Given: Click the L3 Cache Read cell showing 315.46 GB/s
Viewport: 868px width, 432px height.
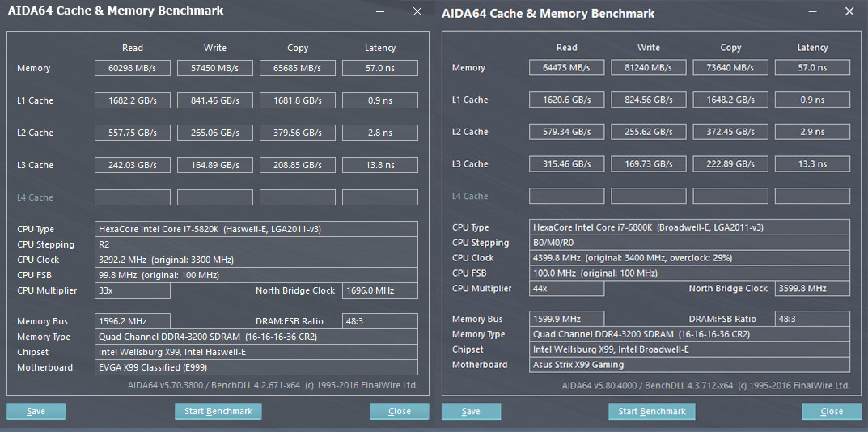Looking at the screenshot, I should click(x=567, y=164).
